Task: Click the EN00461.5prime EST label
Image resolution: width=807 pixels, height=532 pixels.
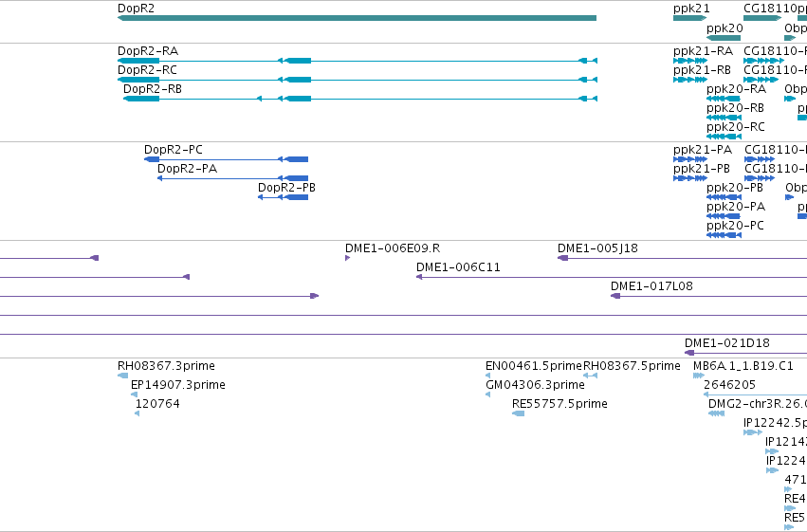Action: [x=534, y=366]
